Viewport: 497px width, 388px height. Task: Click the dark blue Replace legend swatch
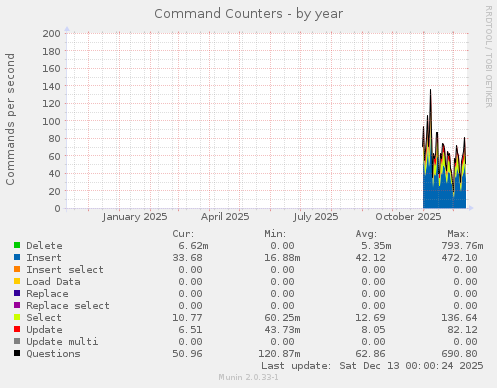pos(17,293)
